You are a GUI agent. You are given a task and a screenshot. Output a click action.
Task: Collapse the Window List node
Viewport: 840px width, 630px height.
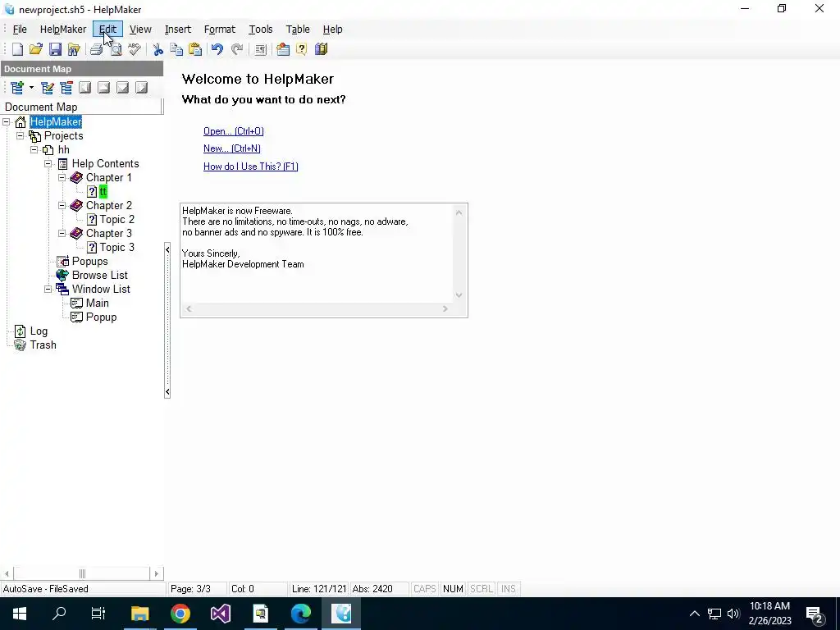coord(48,289)
